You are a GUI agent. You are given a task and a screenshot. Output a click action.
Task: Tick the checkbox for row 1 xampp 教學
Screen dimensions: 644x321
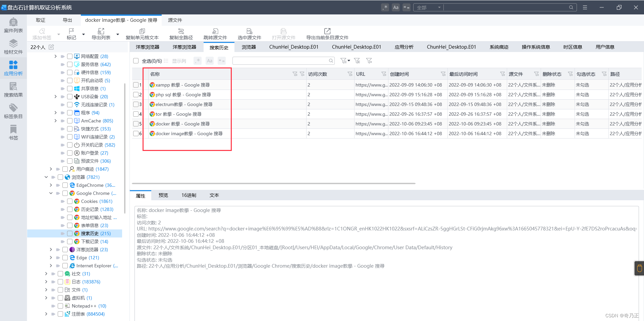tap(136, 85)
